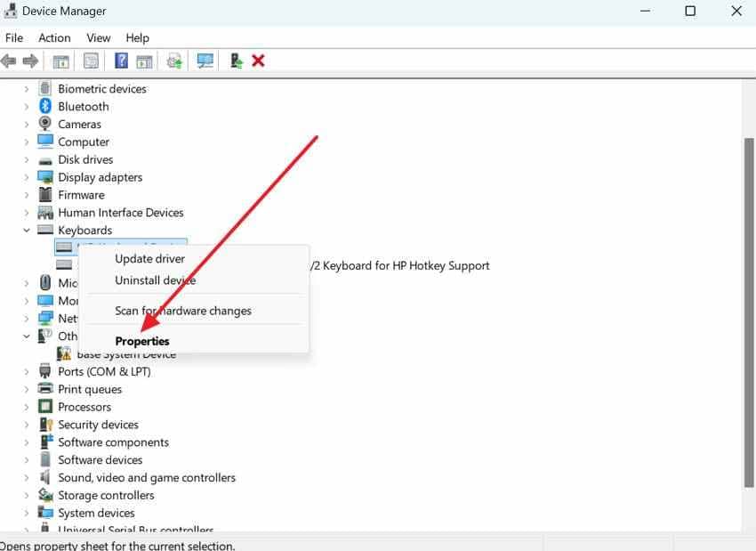Viewport: 756px width, 551px height.
Task: Click the Update device driver toolbar icon
Action: point(174,61)
